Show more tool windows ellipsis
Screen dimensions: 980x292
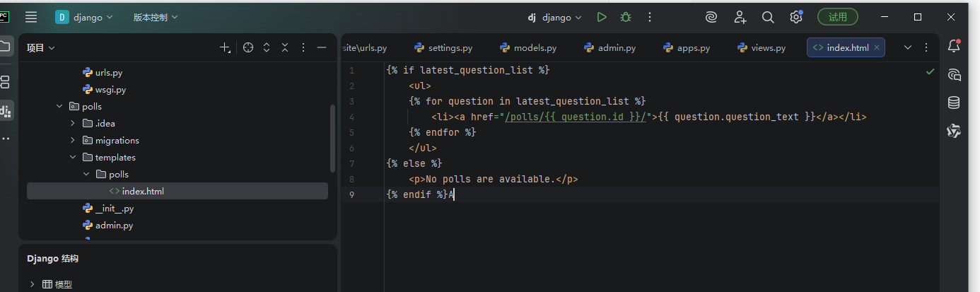(6, 139)
